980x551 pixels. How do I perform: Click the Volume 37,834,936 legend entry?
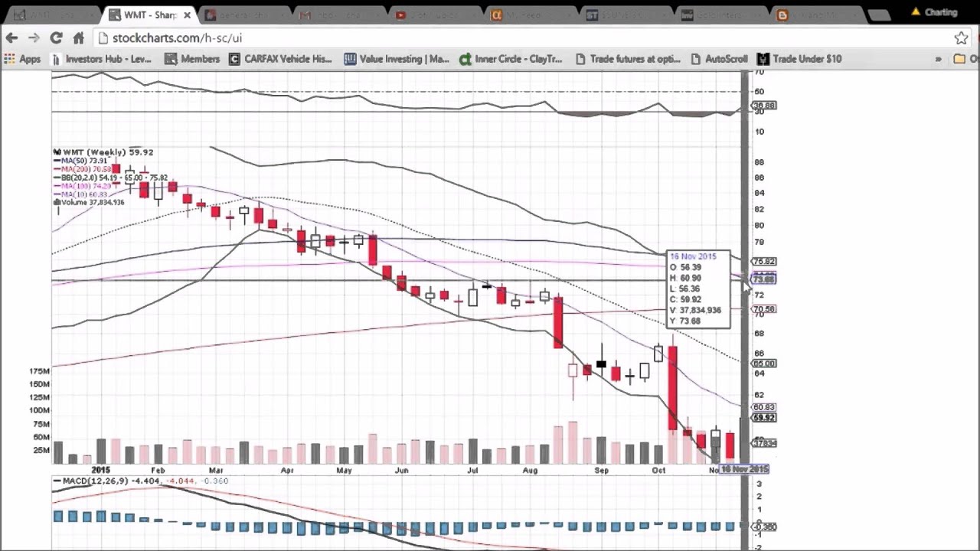coord(88,203)
